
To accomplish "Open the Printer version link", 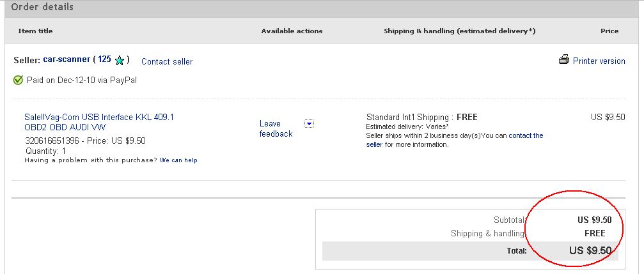I will point(599,61).
